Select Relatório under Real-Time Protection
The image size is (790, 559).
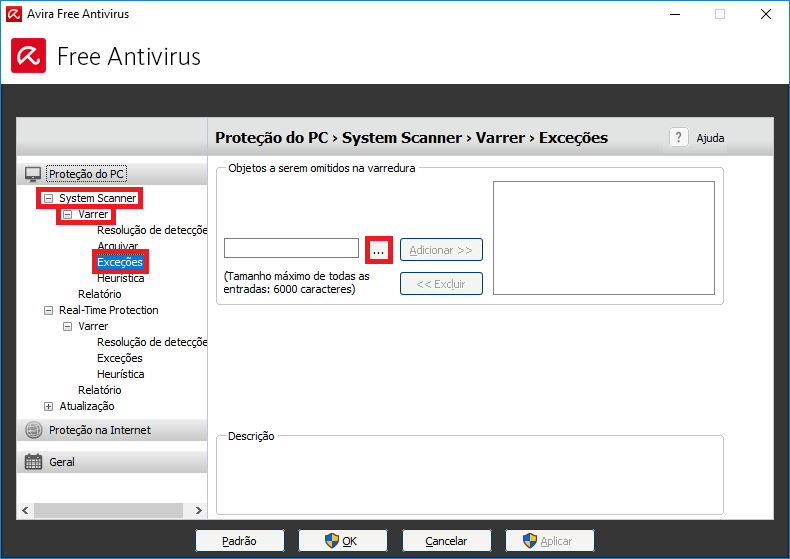[x=100, y=390]
